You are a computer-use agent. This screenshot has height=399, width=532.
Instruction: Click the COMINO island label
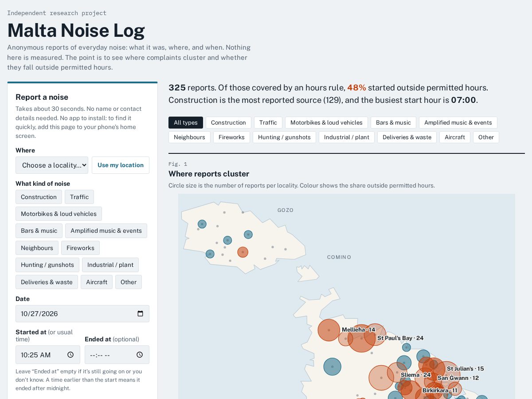coord(339,257)
